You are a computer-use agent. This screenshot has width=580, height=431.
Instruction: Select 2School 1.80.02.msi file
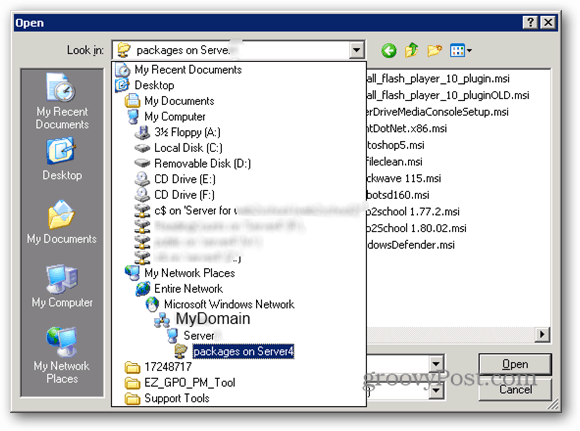click(x=417, y=228)
